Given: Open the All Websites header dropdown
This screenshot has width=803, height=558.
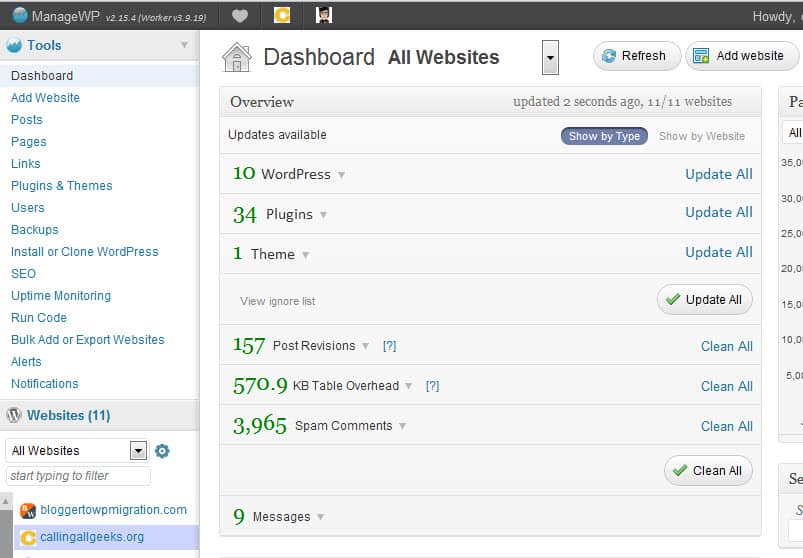Looking at the screenshot, I should click(551, 57).
